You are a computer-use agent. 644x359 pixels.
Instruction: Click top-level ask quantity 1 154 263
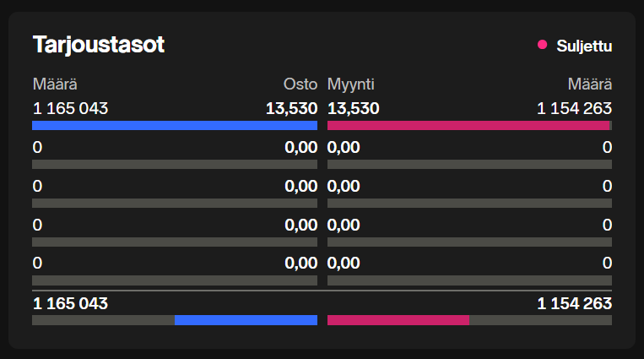tap(574, 108)
